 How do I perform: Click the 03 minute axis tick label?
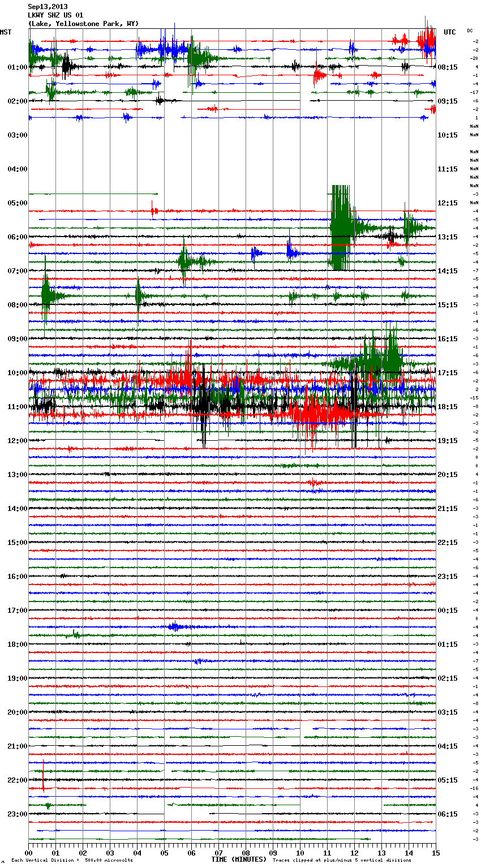[x=110, y=853]
